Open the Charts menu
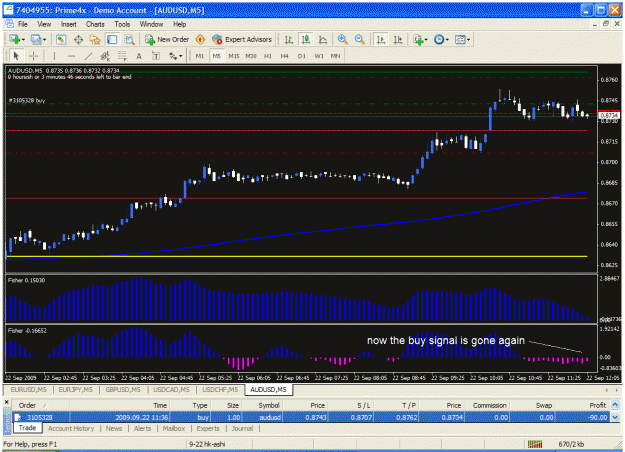This screenshot has height=452, width=625. click(x=95, y=24)
